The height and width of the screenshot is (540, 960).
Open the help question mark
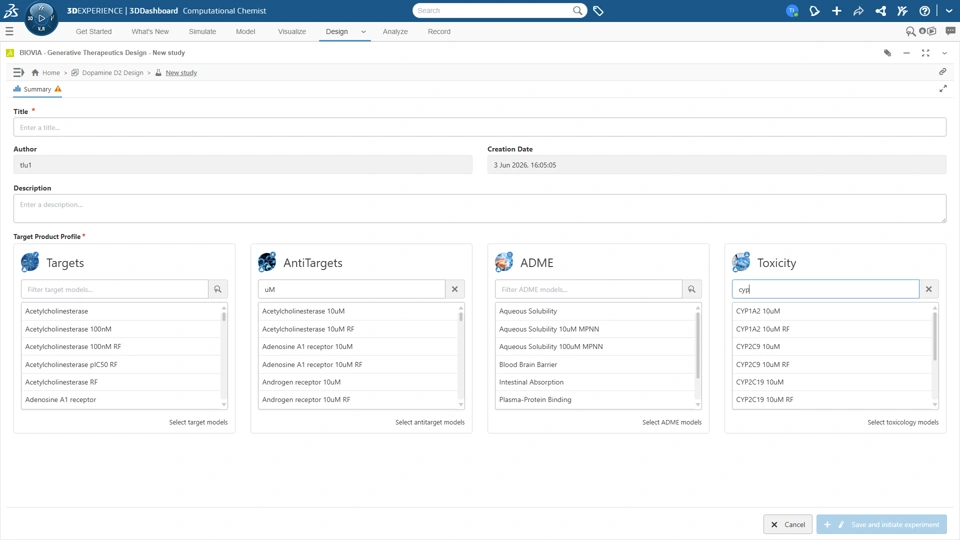[924, 10]
